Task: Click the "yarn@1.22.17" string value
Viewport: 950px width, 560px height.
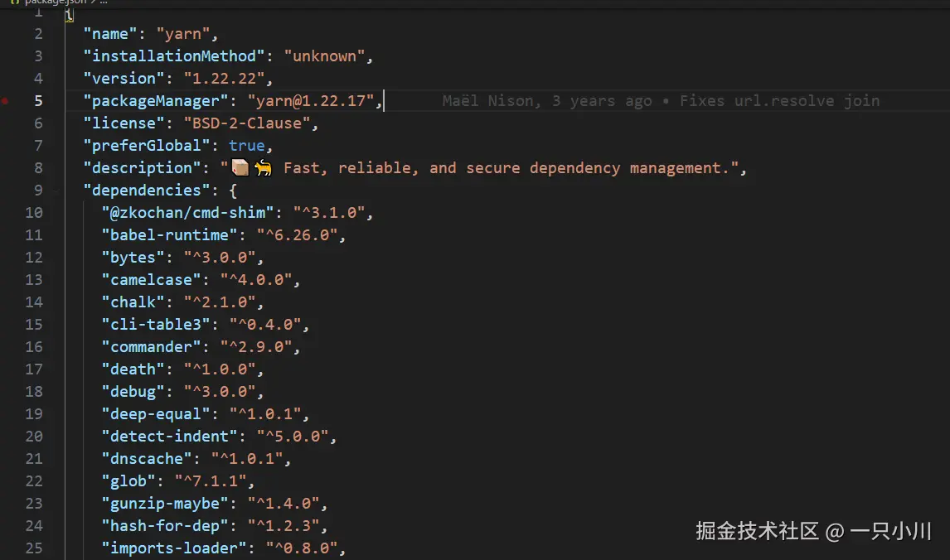Action: (311, 101)
